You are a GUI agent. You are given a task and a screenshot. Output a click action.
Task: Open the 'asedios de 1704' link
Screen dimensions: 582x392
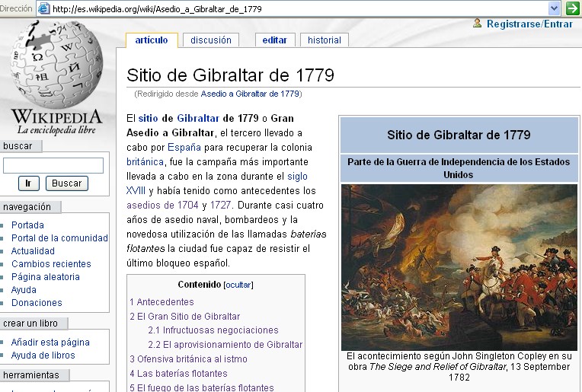click(162, 205)
